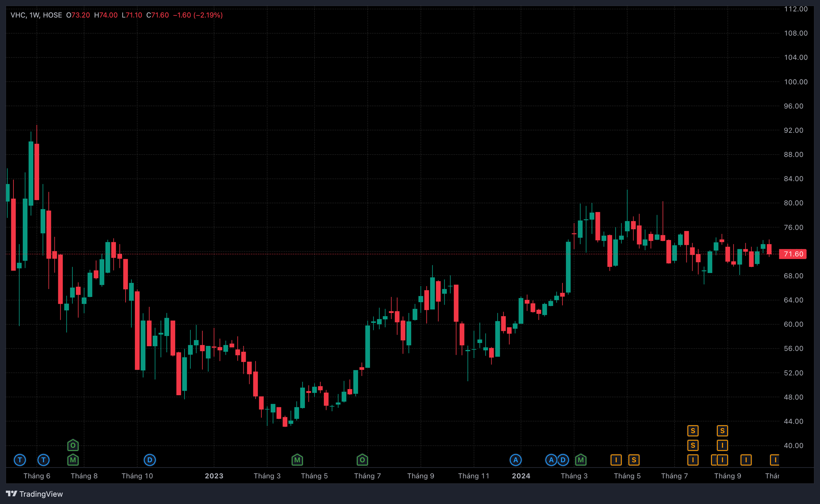Open the TradingView logo link
Image resolution: width=820 pixels, height=504 pixels.
tap(34, 494)
